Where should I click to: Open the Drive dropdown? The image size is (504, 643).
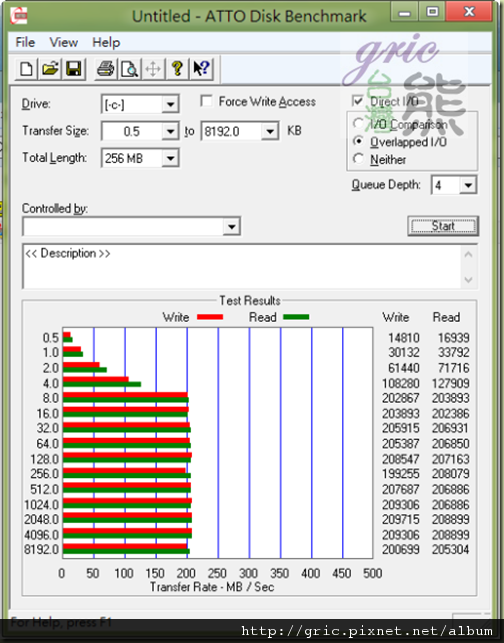coord(170,105)
